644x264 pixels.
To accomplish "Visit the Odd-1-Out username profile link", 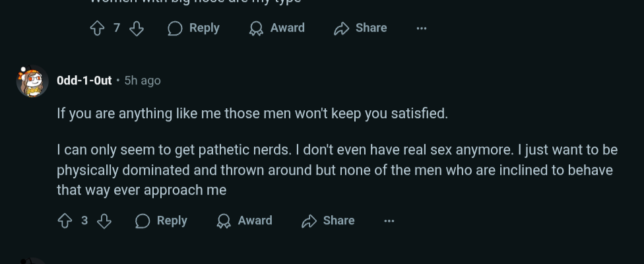I will (x=84, y=81).
